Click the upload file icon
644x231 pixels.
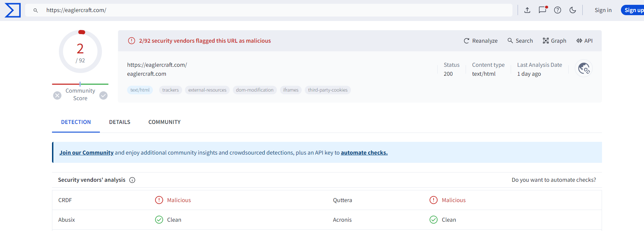[527, 10]
